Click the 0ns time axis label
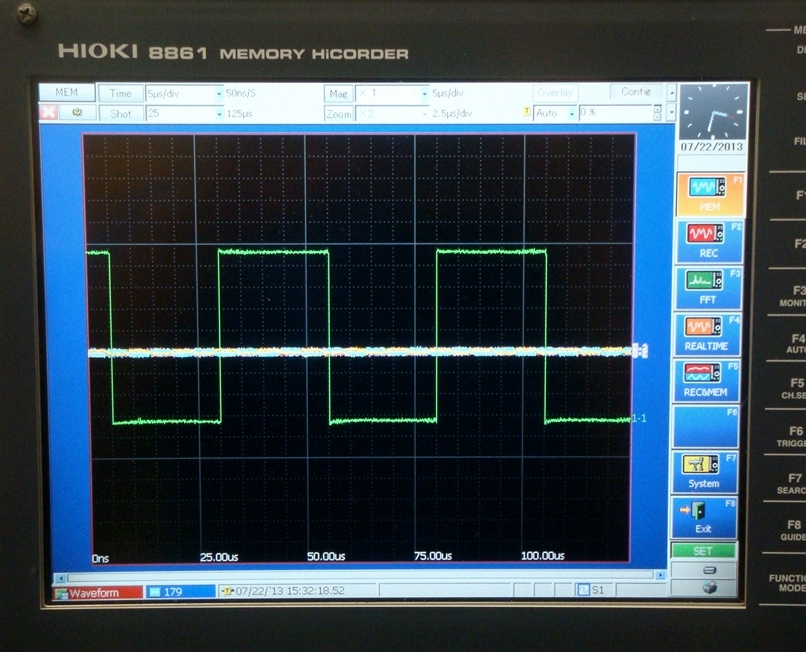Viewport: 806px width, 652px height. coord(100,558)
